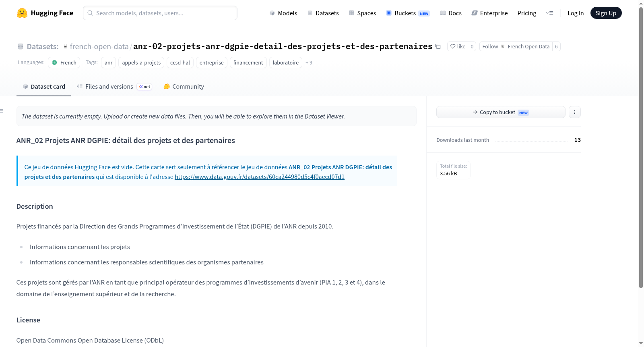Image resolution: width=644 pixels, height=347 pixels.
Task: Click Log In
Action: (576, 13)
